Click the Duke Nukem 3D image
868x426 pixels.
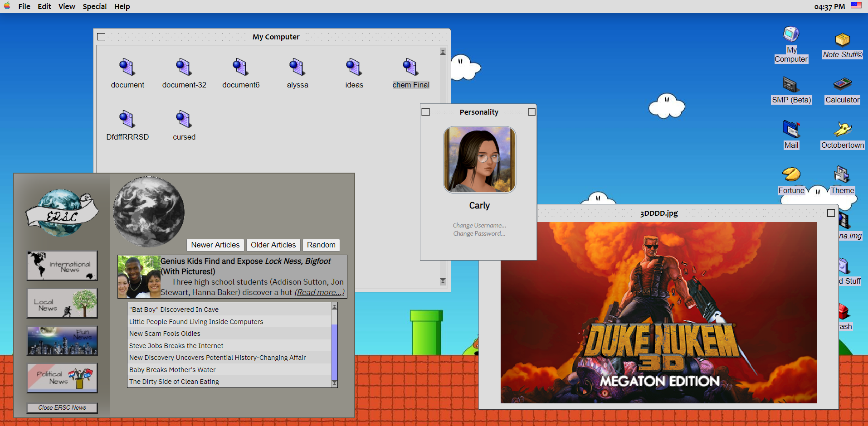click(x=658, y=312)
